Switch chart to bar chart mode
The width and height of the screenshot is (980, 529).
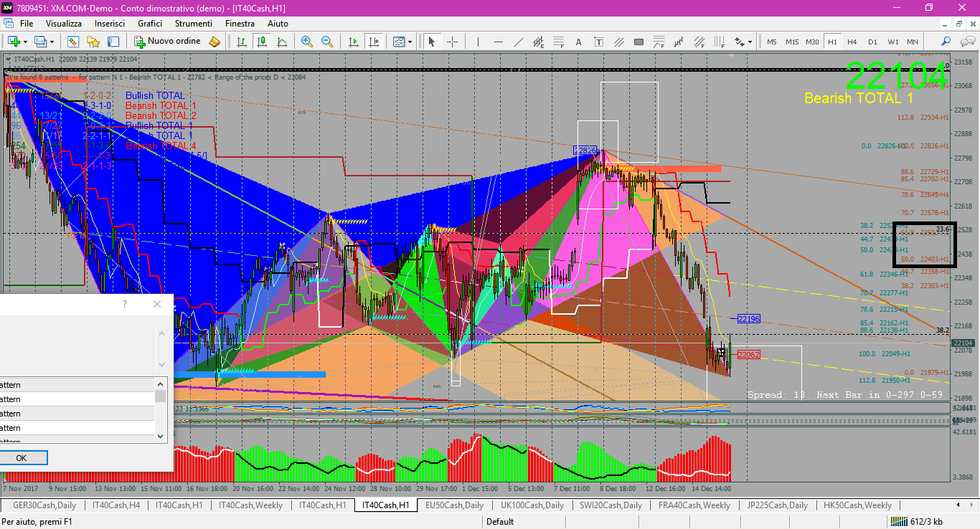pyautogui.click(x=242, y=42)
